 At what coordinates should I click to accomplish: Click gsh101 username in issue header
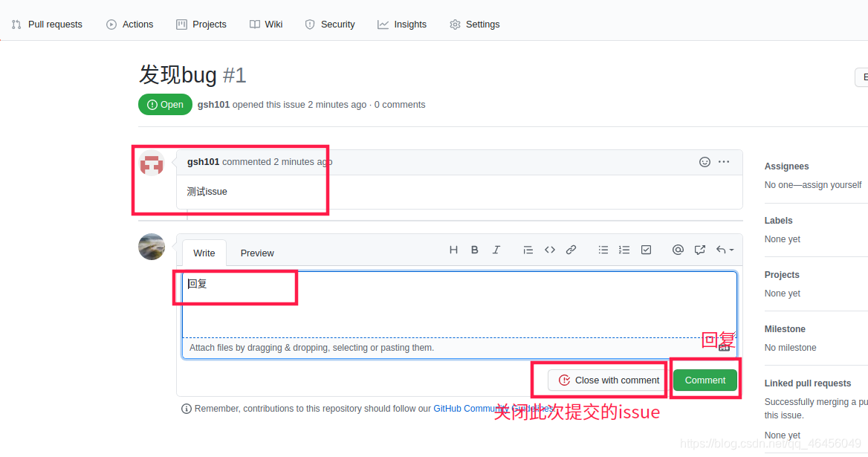(213, 105)
